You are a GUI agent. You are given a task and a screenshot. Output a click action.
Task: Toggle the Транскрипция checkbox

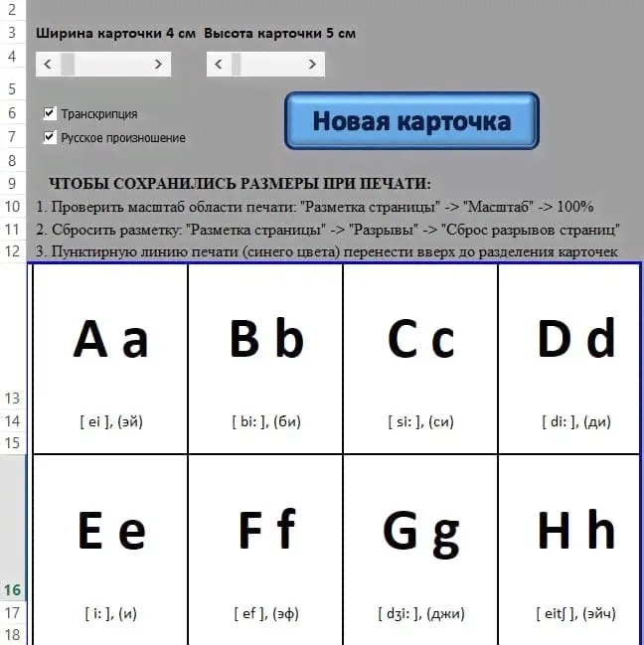pyautogui.click(x=50, y=114)
